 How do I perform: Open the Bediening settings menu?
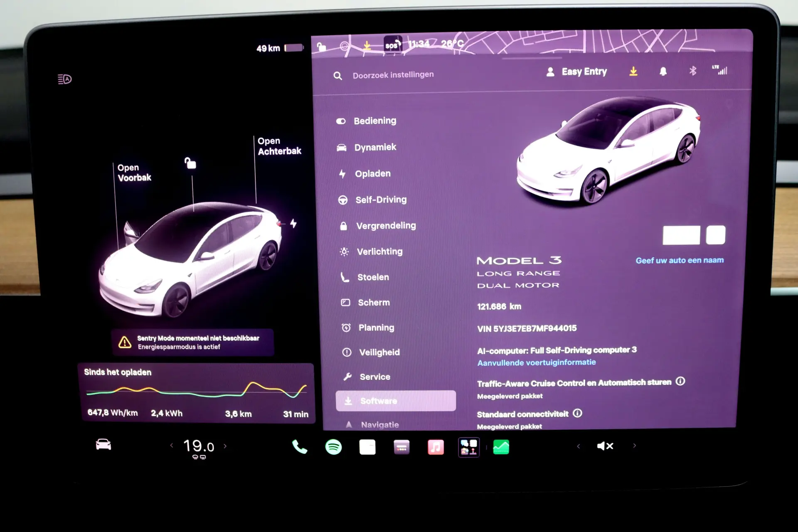tap(366, 121)
